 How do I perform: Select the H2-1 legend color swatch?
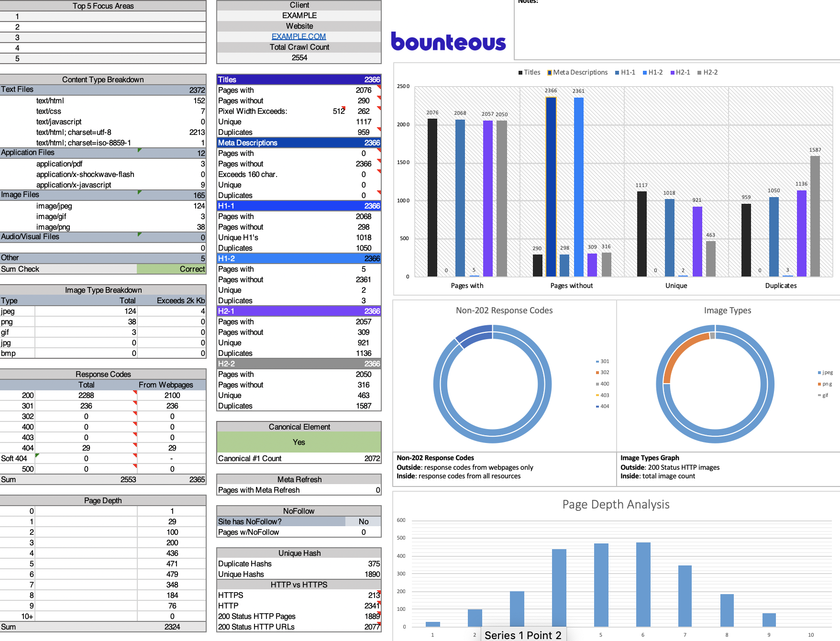(x=673, y=73)
